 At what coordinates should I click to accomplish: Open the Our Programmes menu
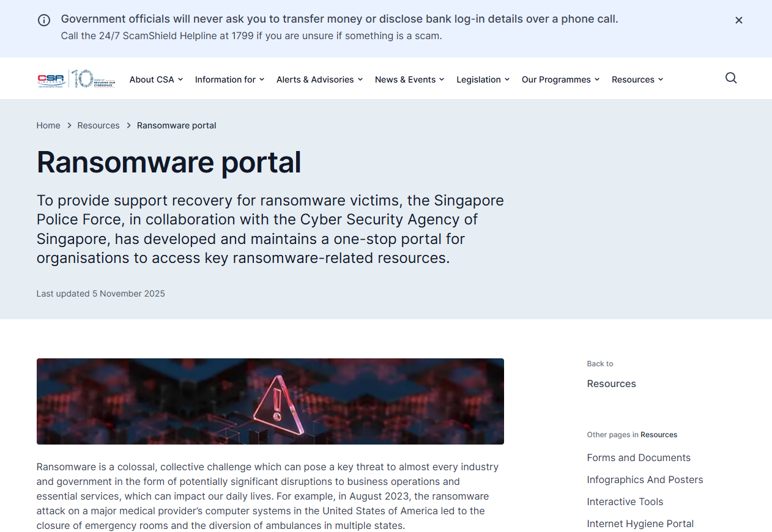pyautogui.click(x=556, y=79)
